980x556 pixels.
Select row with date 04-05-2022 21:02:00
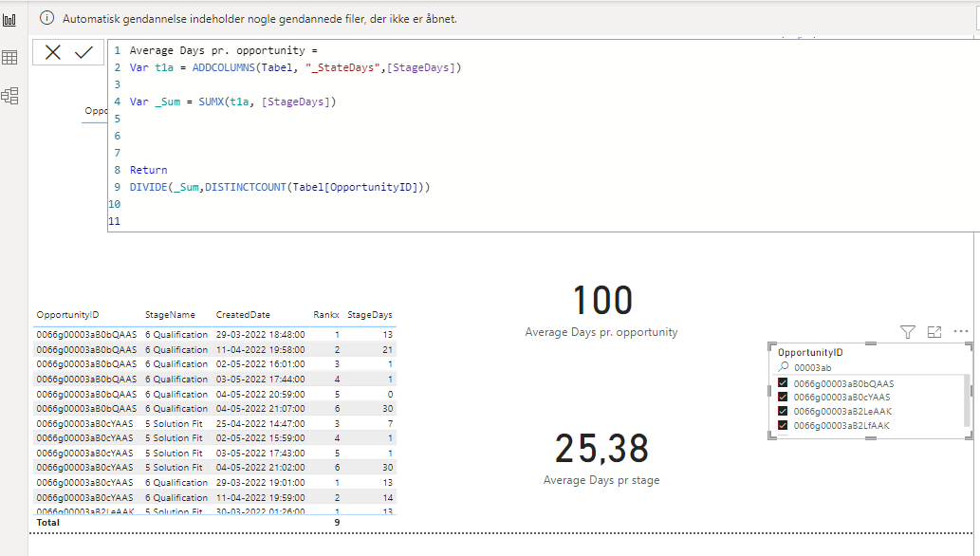coord(214,467)
